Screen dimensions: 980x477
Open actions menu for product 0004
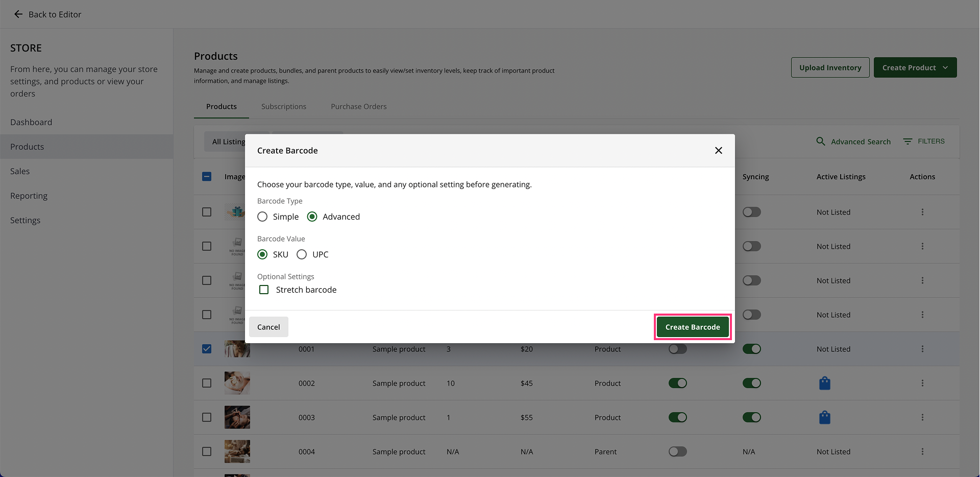tap(922, 451)
